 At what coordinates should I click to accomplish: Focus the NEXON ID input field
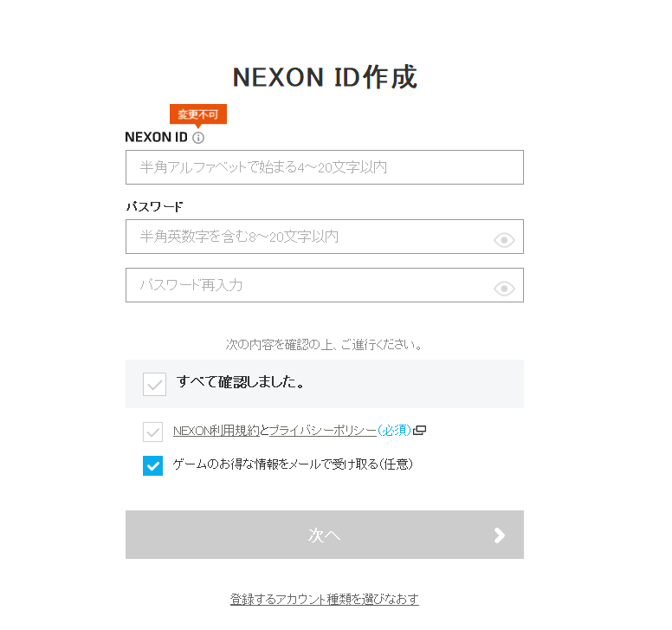click(x=324, y=167)
